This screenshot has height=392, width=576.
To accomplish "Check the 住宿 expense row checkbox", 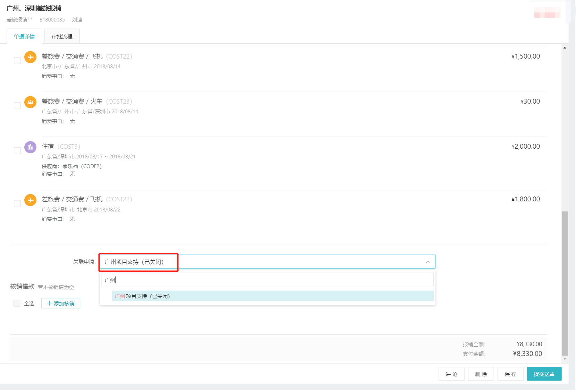I will pyautogui.click(x=17, y=151).
